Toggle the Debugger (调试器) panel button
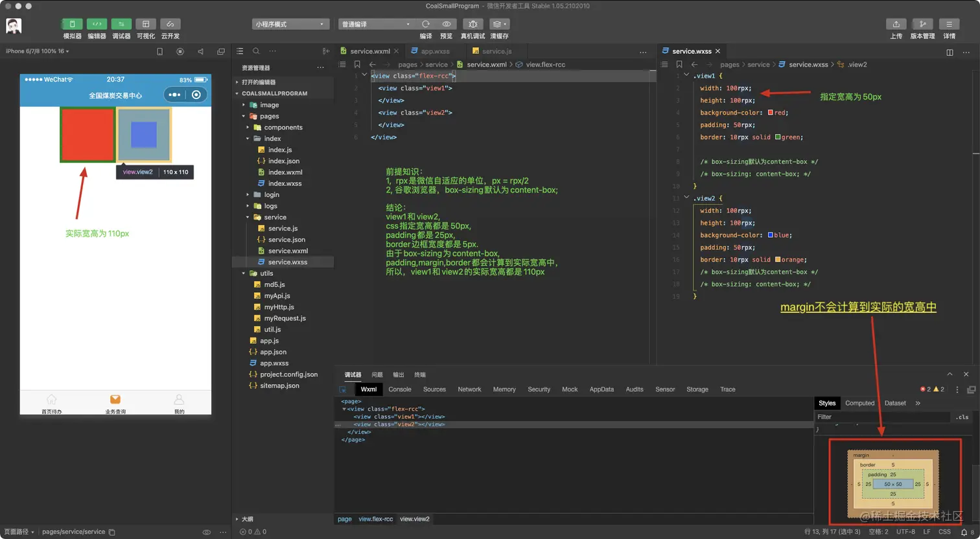This screenshot has width=980, height=539. (x=121, y=24)
